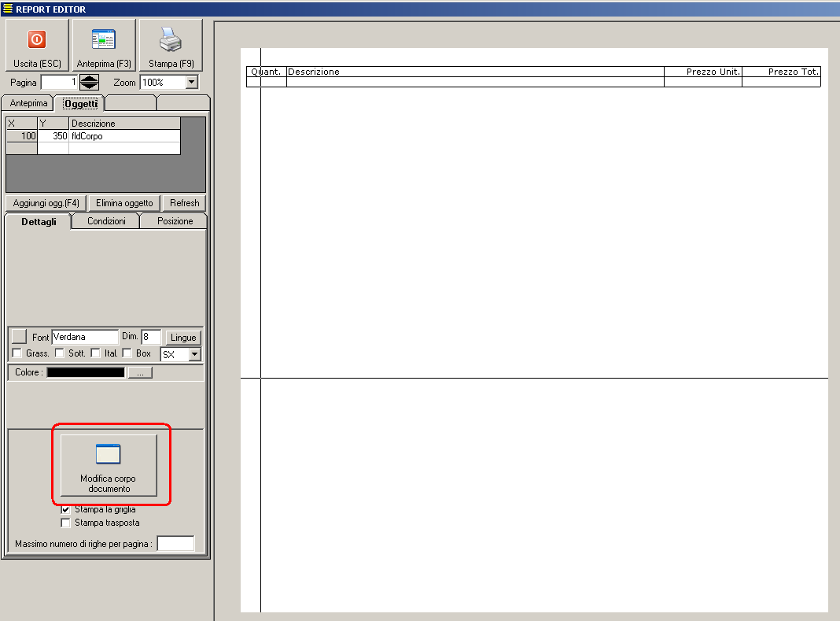Enable Stampa trasposta checkbox
The image size is (840, 621).
65,523
